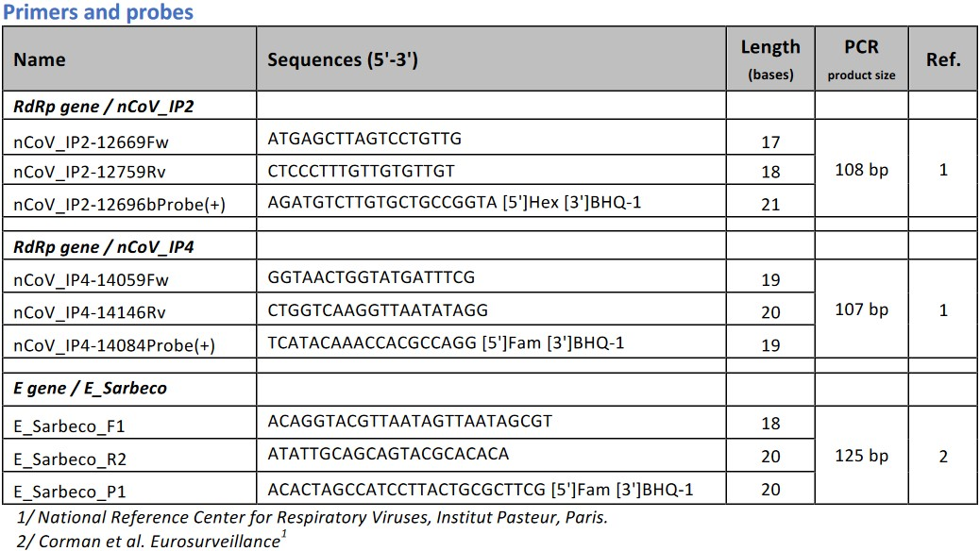Select the "E gene / E_Sarbeco" section row

coord(91,388)
